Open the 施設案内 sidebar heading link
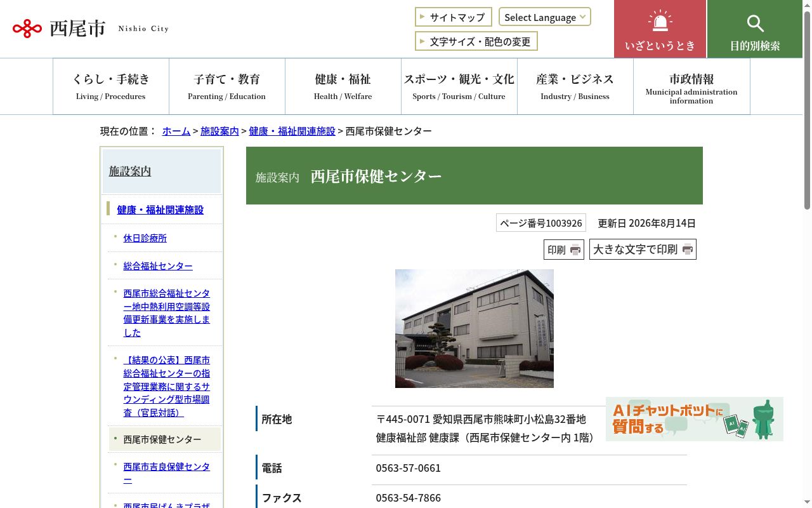The height and width of the screenshot is (508, 812). pyautogui.click(x=130, y=171)
